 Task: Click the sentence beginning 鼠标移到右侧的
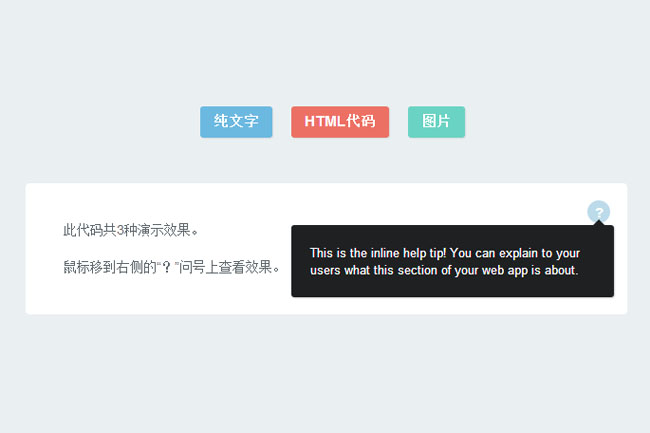tap(171, 267)
